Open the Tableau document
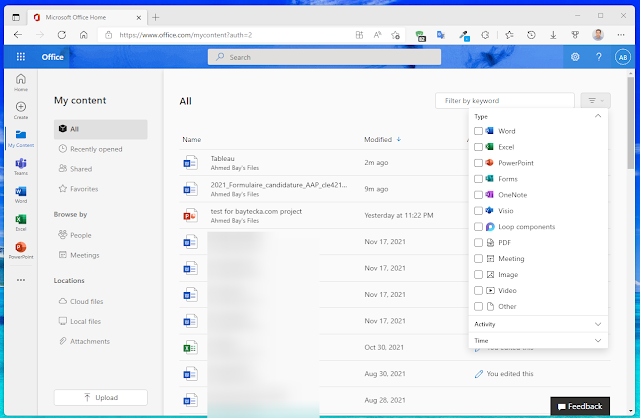The image size is (640, 418). point(222,158)
